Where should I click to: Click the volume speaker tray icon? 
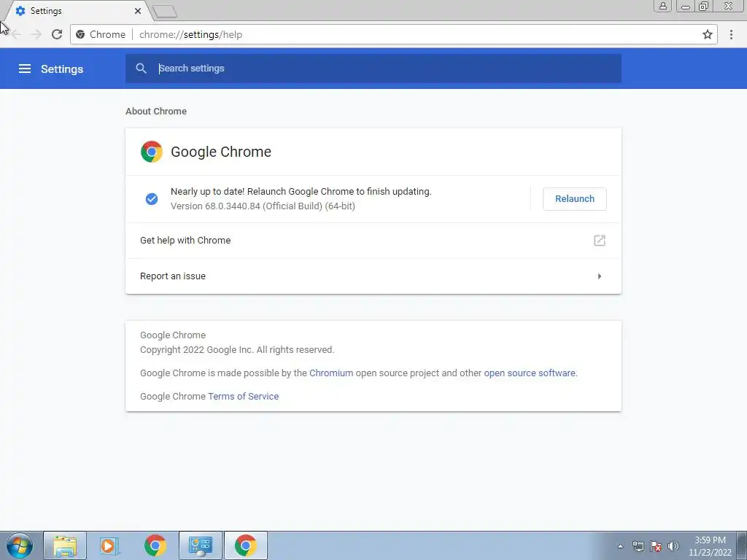(673, 546)
